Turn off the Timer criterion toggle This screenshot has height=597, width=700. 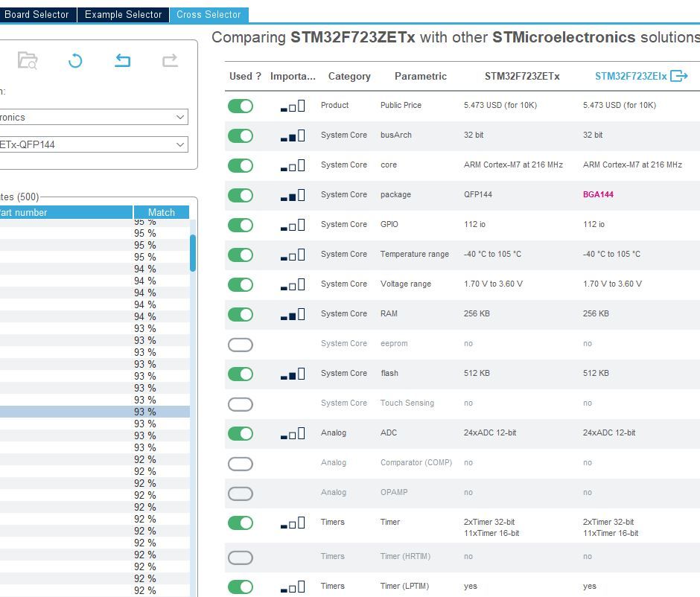(x=241, y=523)
